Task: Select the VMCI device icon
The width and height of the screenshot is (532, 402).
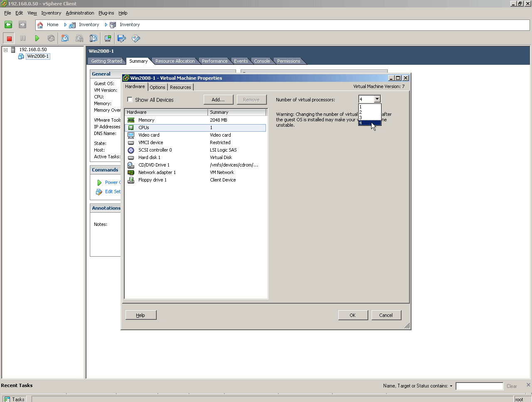Action: pos(131,142)
